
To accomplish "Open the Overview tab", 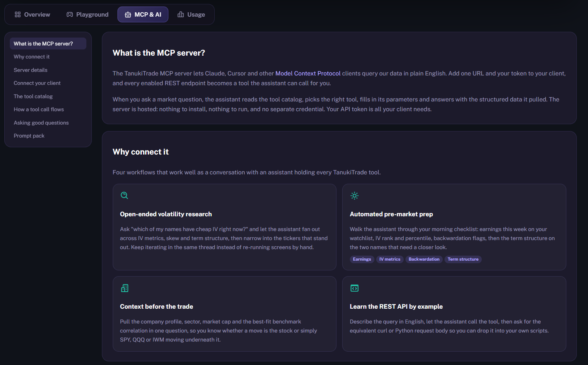I will coord(33,14).
